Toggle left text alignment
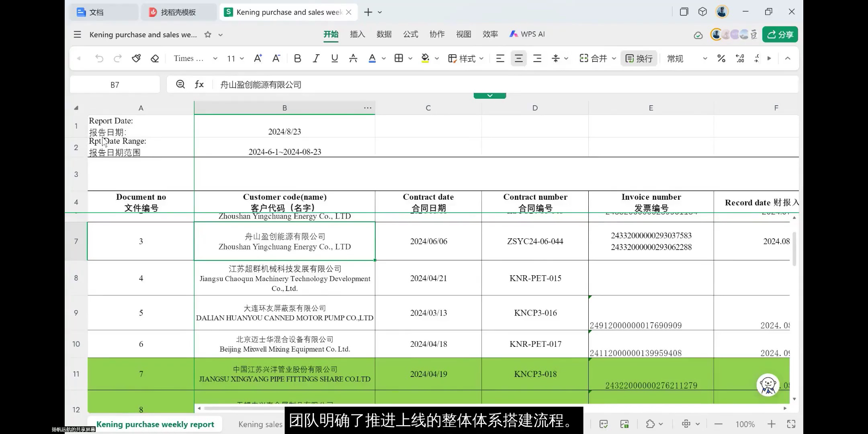Screen dimensions: 868x434 tap(500, 58)
